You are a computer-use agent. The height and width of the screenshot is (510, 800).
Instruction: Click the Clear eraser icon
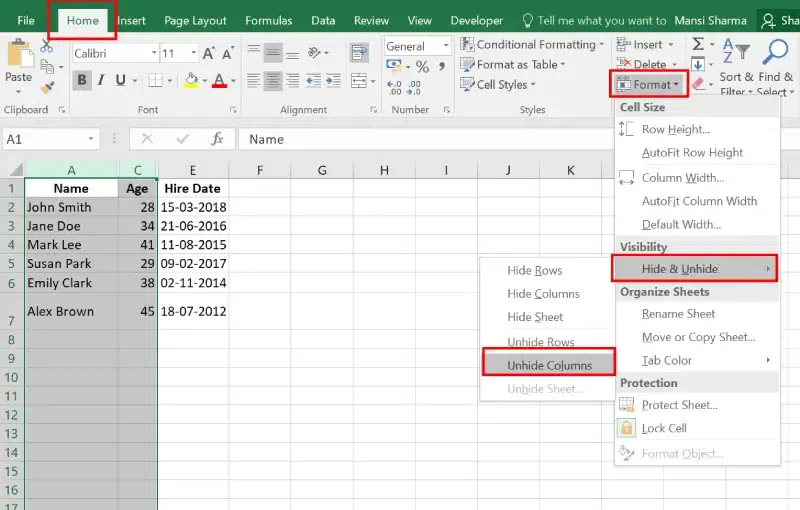pyautogui.click(x=698, y=84)
